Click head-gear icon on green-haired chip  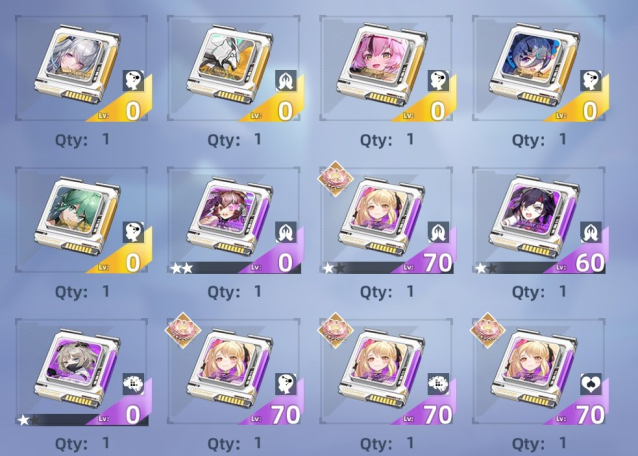[x=133, y=233]
